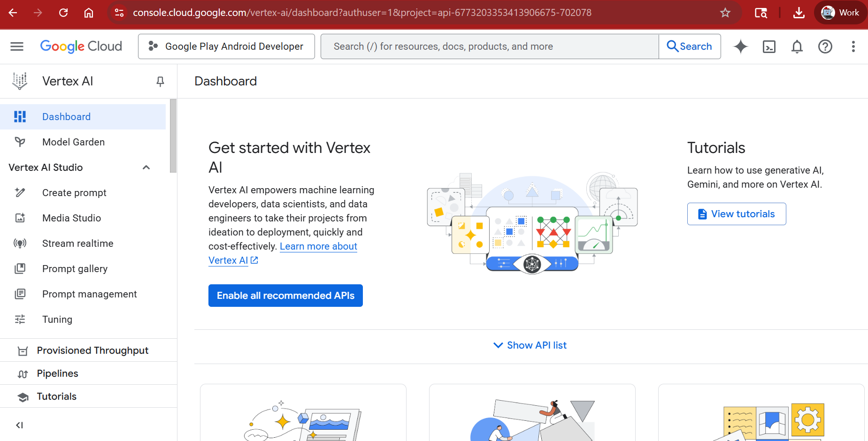Open the notifications bell
The height and width of the screenshot is (441, 868).
tap(797, 46)
